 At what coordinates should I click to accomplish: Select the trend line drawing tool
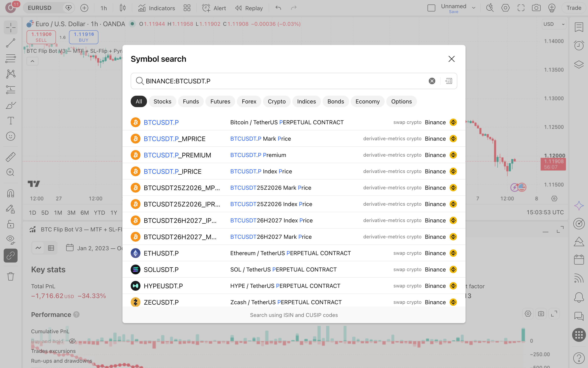point(10,43)
